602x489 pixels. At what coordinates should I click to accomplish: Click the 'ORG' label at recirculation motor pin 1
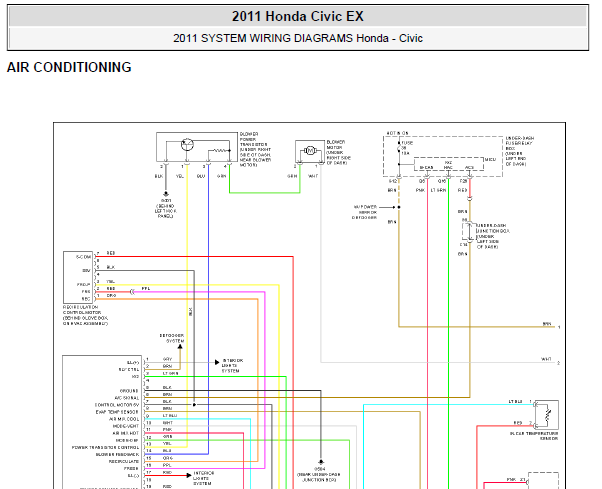[x=111, y=296]
